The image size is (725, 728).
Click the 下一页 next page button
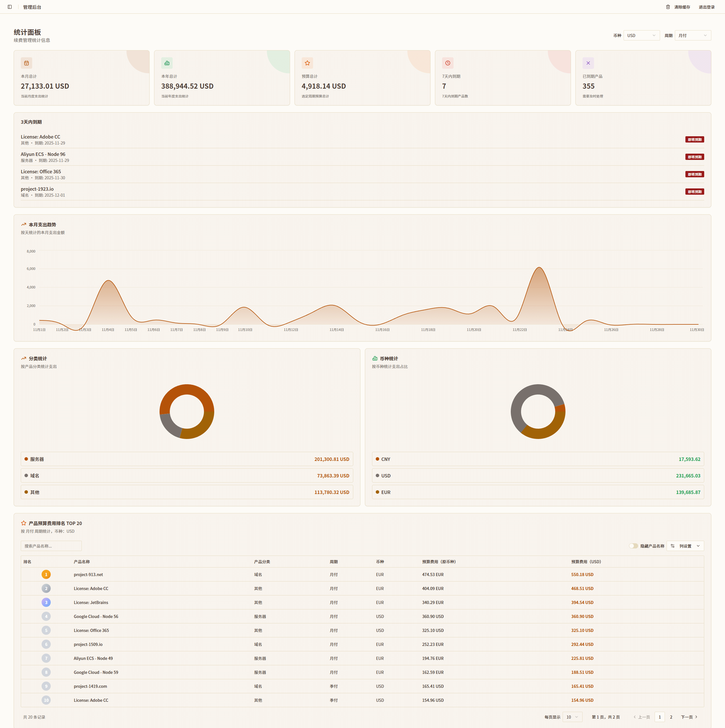click(x=689, y=717)
